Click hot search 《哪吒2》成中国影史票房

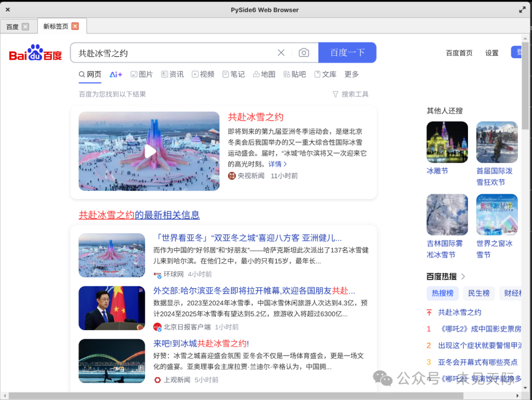click(480, 329)
